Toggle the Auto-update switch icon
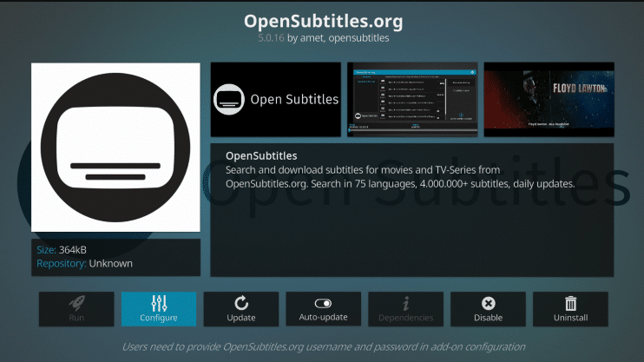This screenshot has width=644, height=362. coord(323,303)
